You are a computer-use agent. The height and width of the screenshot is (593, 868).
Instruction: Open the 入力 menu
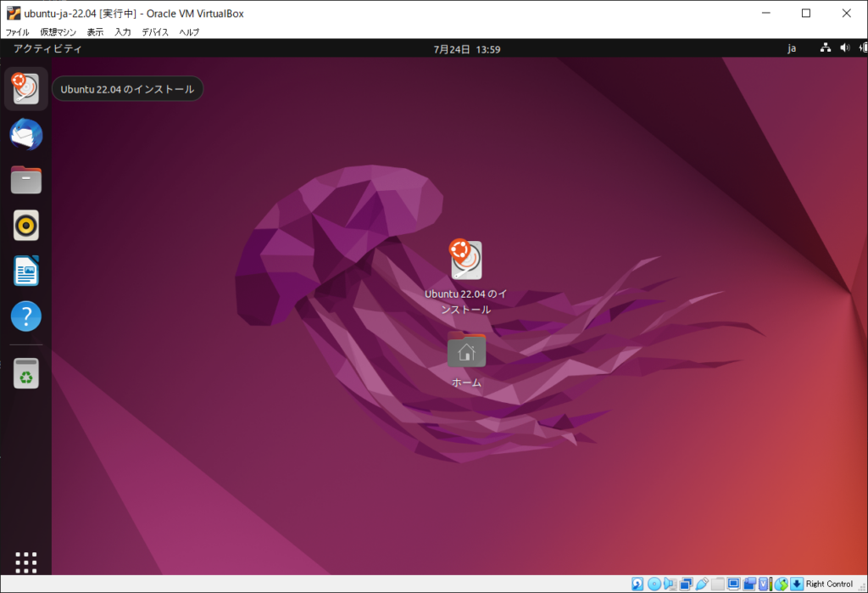(x=123, y=32)
